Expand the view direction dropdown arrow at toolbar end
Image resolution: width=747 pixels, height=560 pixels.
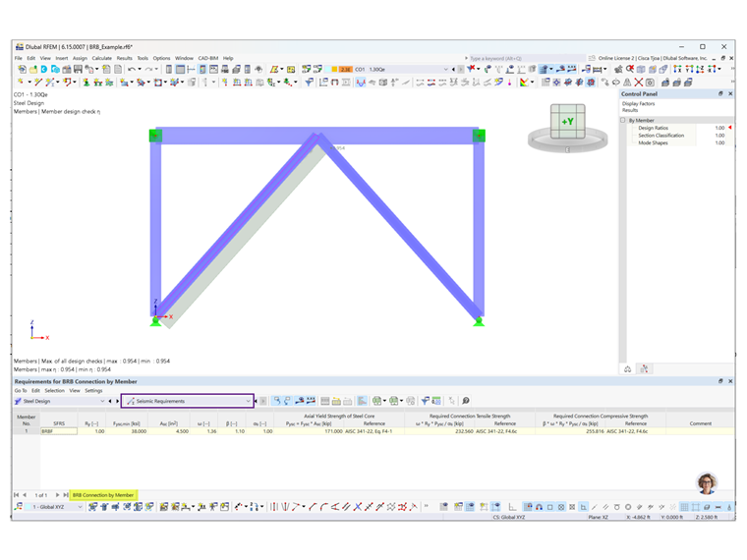[x=719, y=69]
